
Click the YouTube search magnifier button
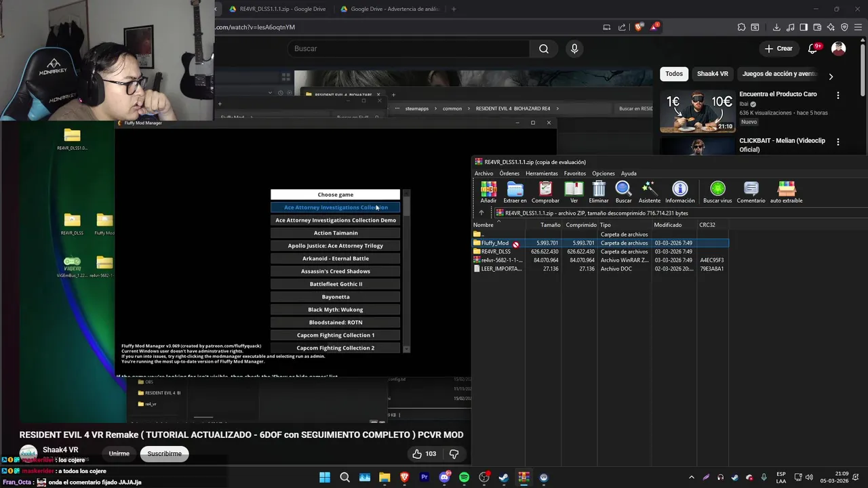tap(544, 49)
